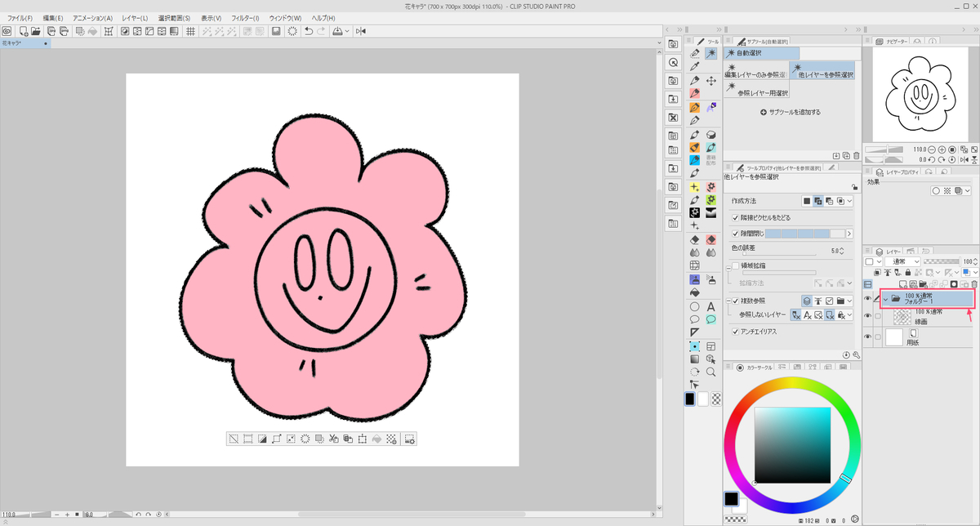Viewport: 980px width, 526px height.
Task: Open 参照しないレイヤー dropdown arrow
Action: pos(849,314)
